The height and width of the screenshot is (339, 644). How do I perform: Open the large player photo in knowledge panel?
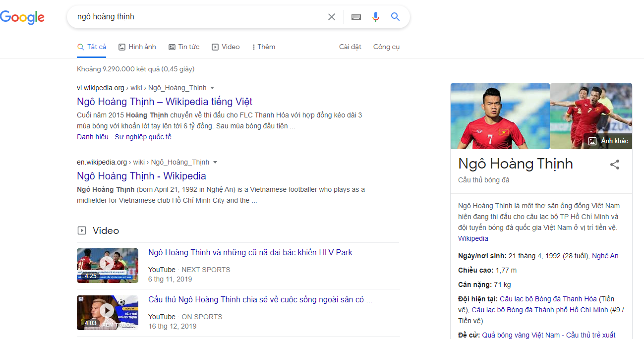click(x=500, y=116)
